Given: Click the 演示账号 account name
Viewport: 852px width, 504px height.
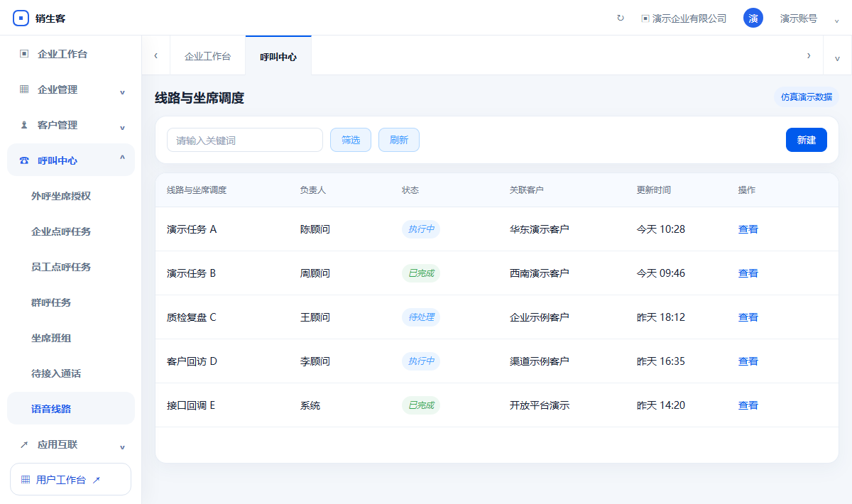Looking at the screenshot, I should [x=799, y=18].
